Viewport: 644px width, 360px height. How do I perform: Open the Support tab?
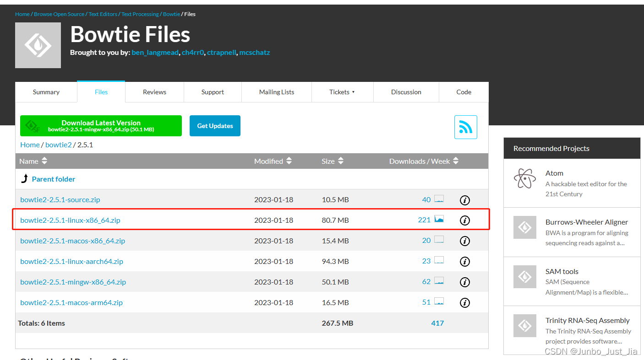(x=213, y=92)
